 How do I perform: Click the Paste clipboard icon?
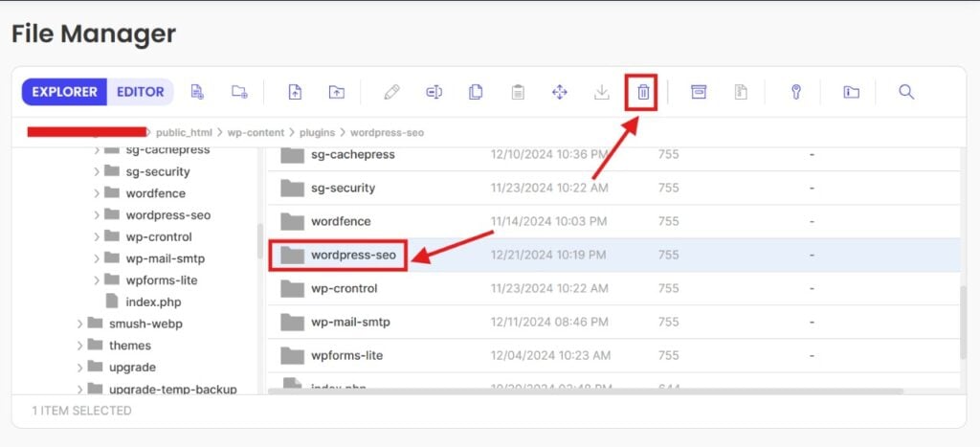pos(518,92)
